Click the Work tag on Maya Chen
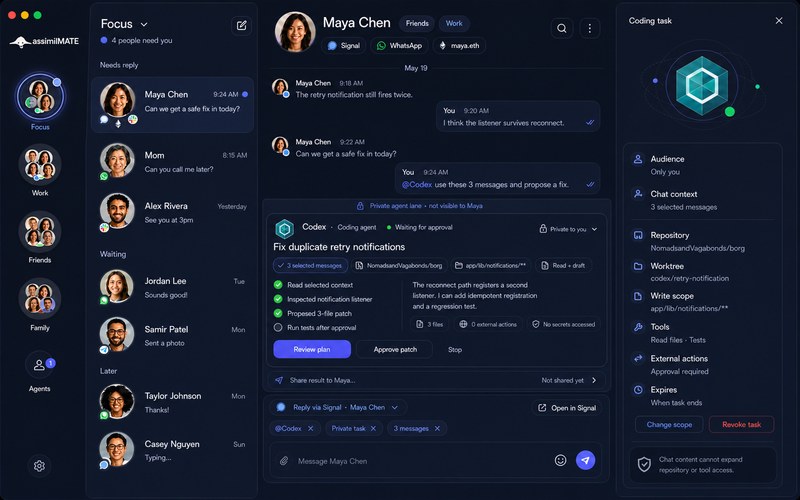The height and width of the screenshot is (500, 800). coord(454,23)
